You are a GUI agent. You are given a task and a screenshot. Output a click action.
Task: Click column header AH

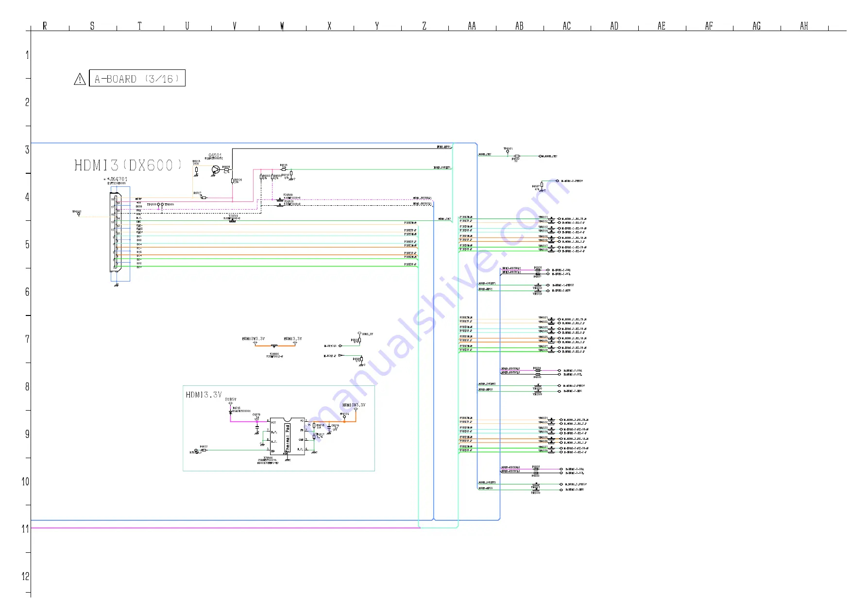tap(804, 26)
